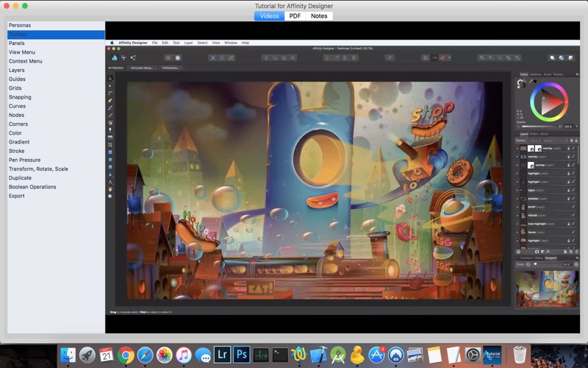
Task: Toggle visibility of train highlight layer
Action: 573,224
